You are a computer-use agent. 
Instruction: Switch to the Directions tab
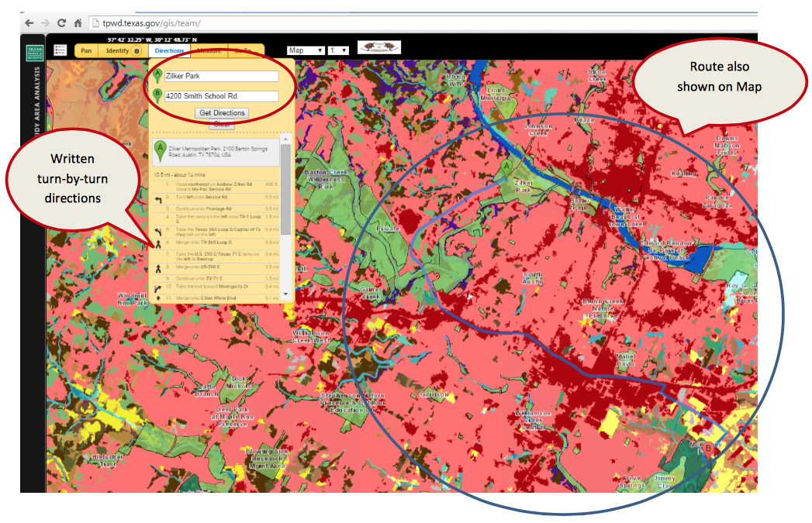(169, 51)
